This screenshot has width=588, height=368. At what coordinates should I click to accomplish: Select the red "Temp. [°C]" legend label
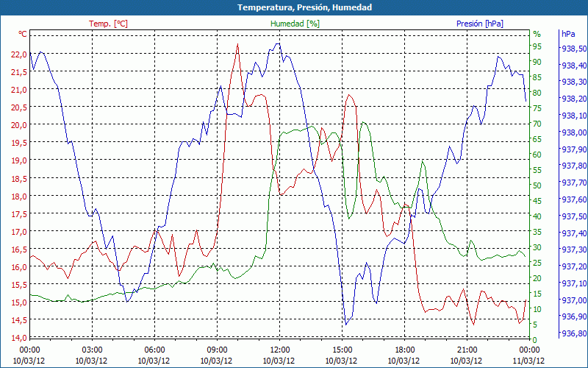pyautogui.click(x=108, y=24)
